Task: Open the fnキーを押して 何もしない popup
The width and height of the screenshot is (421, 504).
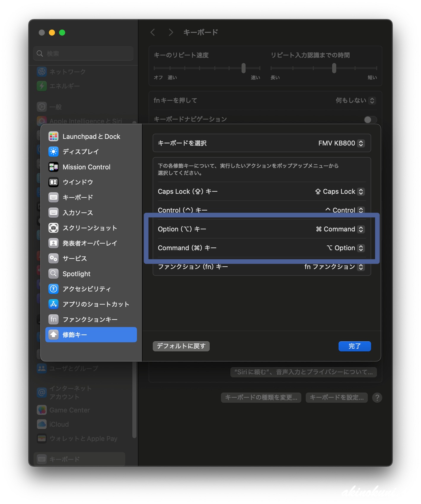Action: pos(372,100)
